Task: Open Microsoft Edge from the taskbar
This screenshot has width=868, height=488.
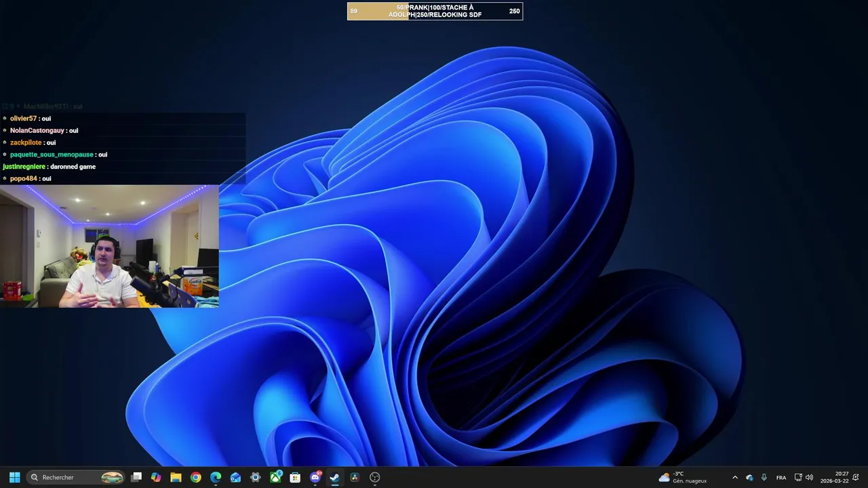Action: (216, 477)
